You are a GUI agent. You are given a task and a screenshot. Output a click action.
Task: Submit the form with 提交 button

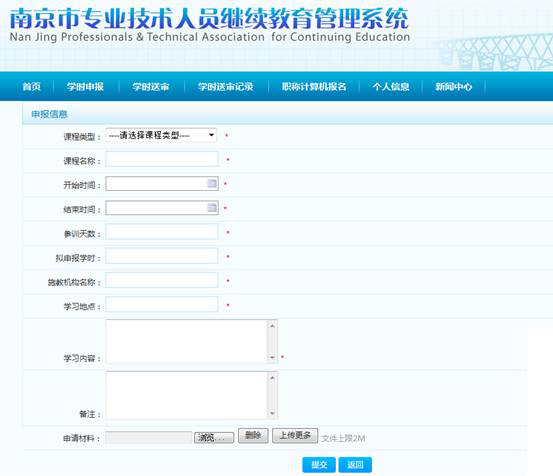coord(319,465)
